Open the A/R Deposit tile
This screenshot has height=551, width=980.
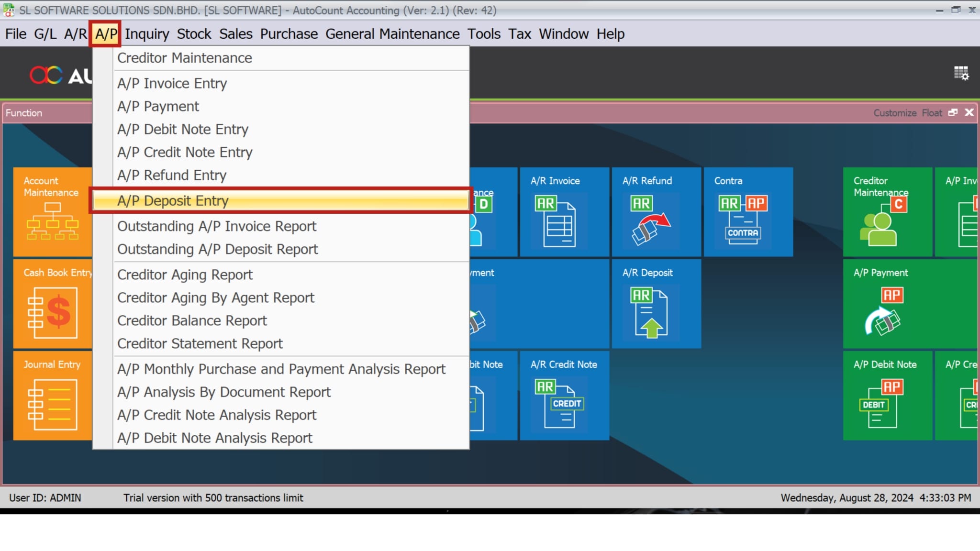(656, 303)
